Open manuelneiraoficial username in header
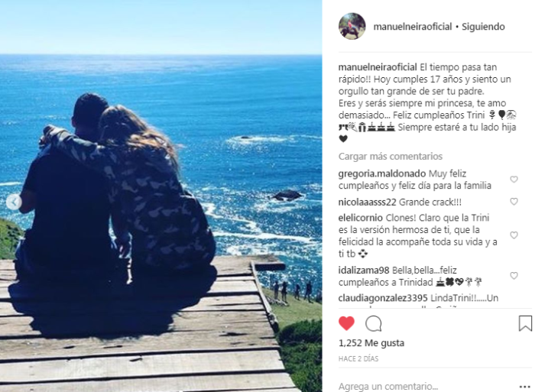Viewport: 535px width, 392px height. coord(413,27)
